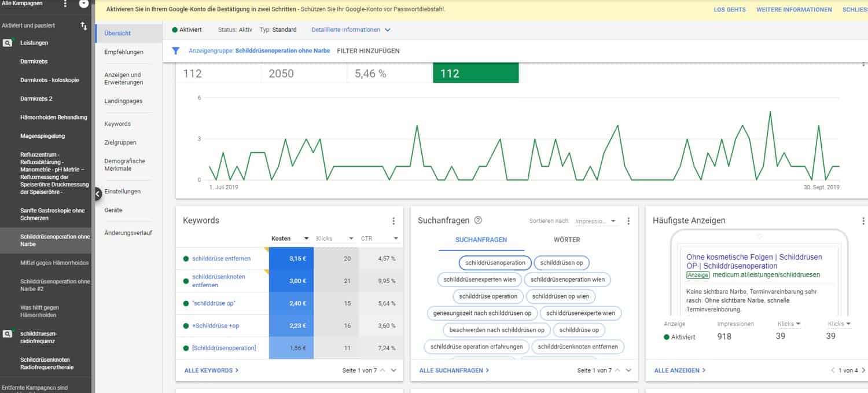This screenshot has width=868, height=393.
Task: Click ALLE KEYWORDS link
Action: tap(211, 370)
